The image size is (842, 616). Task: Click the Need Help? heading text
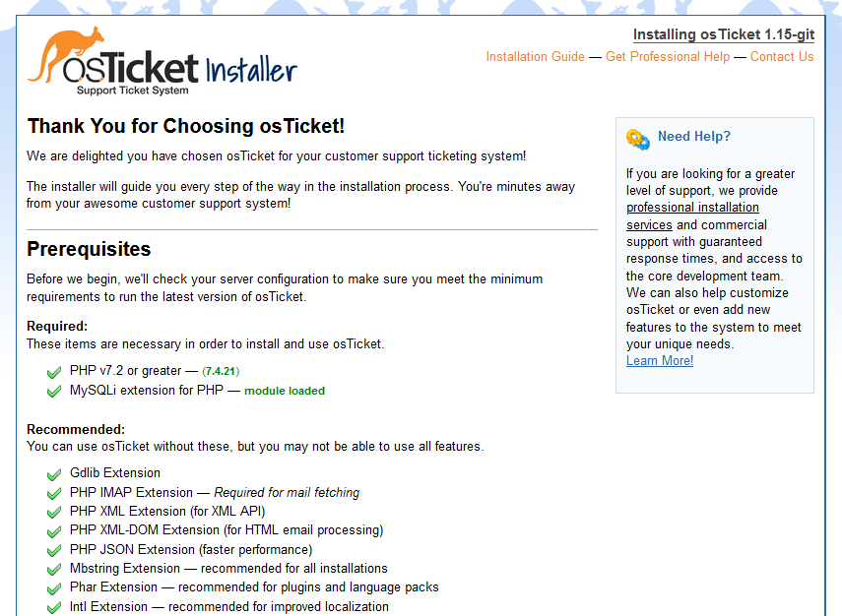694,137
